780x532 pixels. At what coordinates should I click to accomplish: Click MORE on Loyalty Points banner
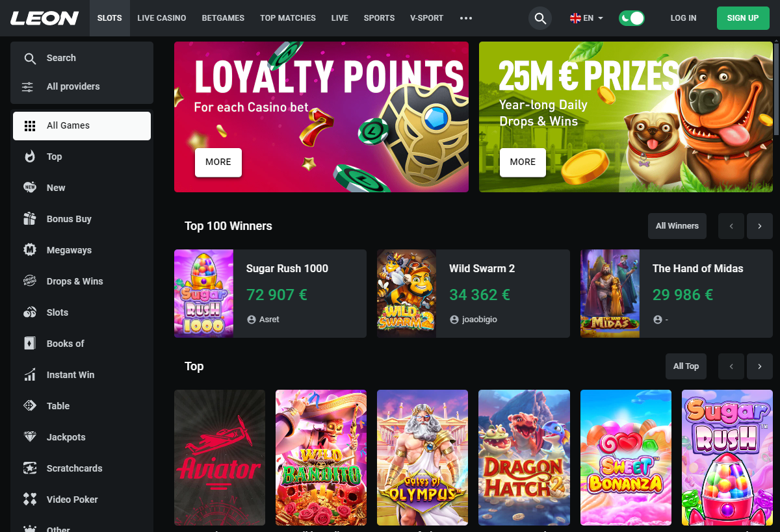click(218, 162)
